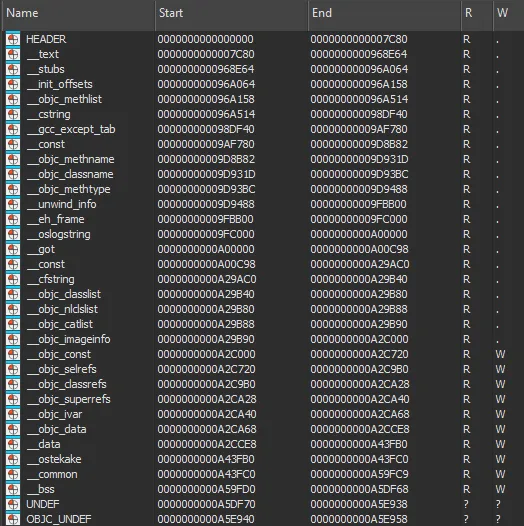Select the __ostekake segment name
524x526 pixels.
tap(54, 459)
